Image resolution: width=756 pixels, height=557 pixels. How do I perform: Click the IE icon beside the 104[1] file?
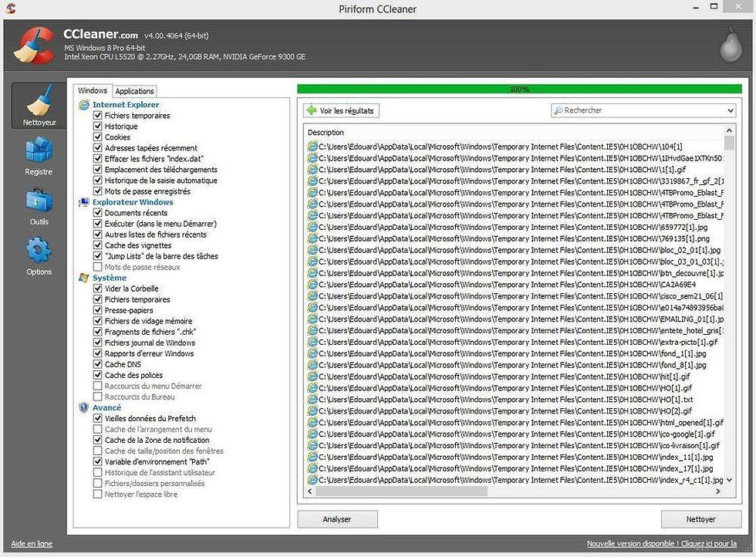(x=312, y=146)
